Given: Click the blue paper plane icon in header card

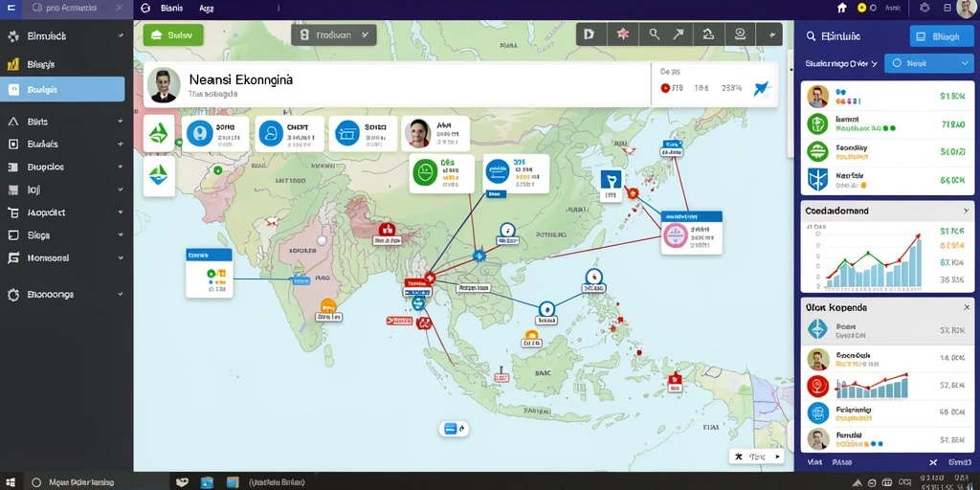Looking at the screenshot, I should tap(761, 88).
